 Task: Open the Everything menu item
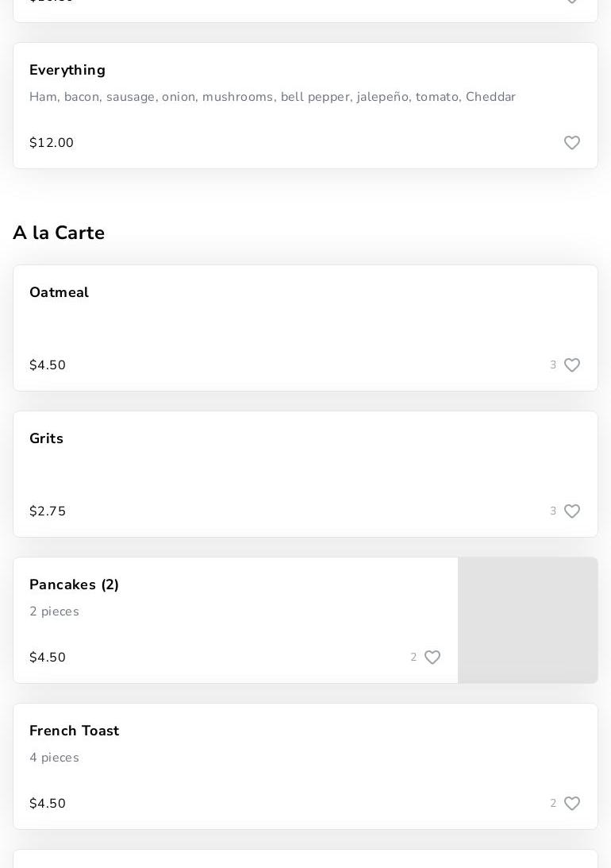coord(67,71)
